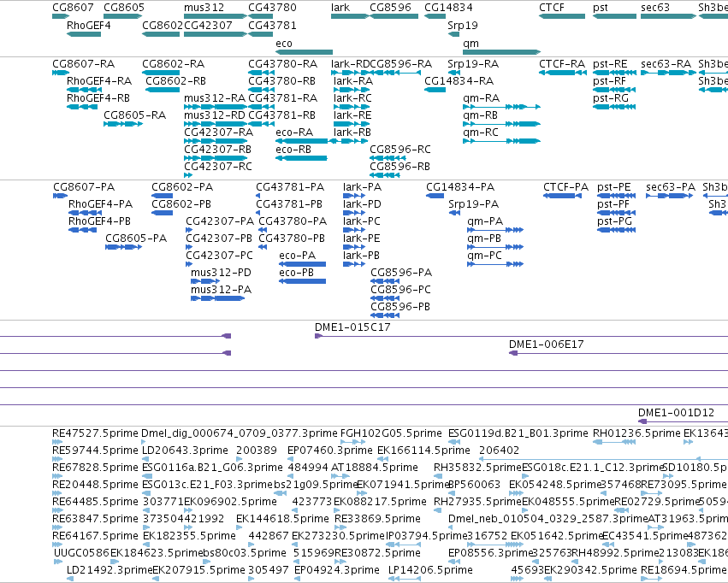Click the FGH102G05.5prime EST label

click(391, 433)
